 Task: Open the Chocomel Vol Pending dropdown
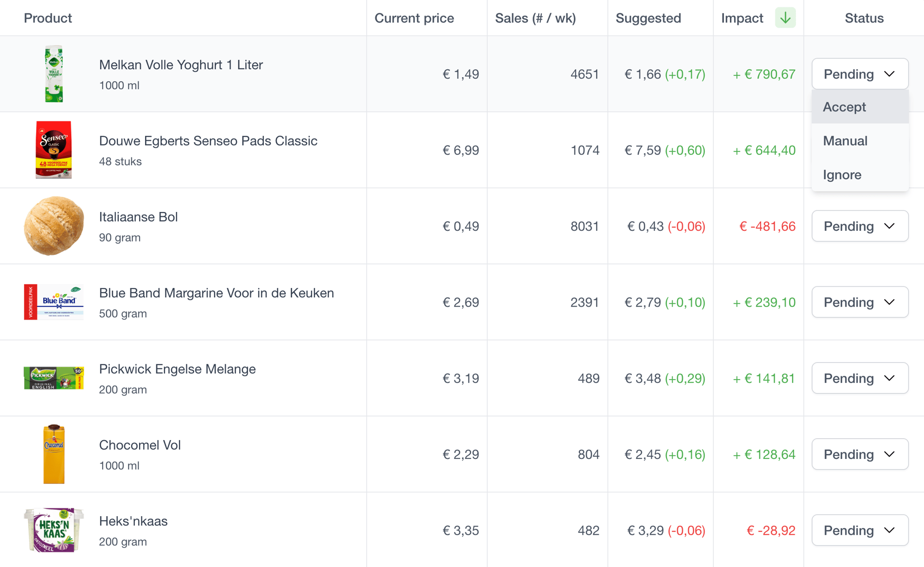[x=860, y=454]
